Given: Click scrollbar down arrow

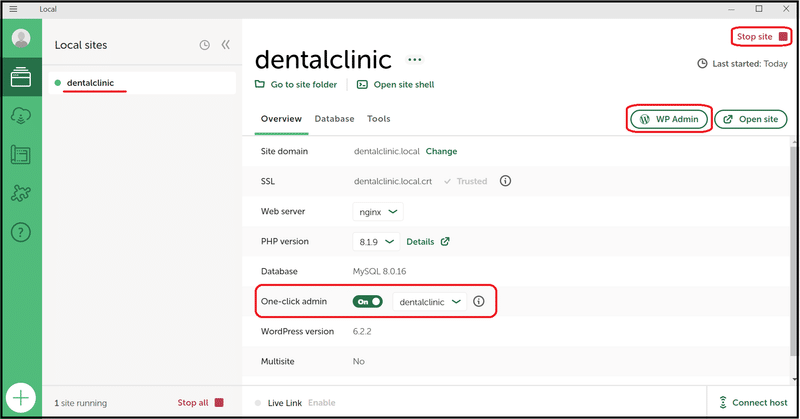Looking at the screenshot, I should (795, 379).
